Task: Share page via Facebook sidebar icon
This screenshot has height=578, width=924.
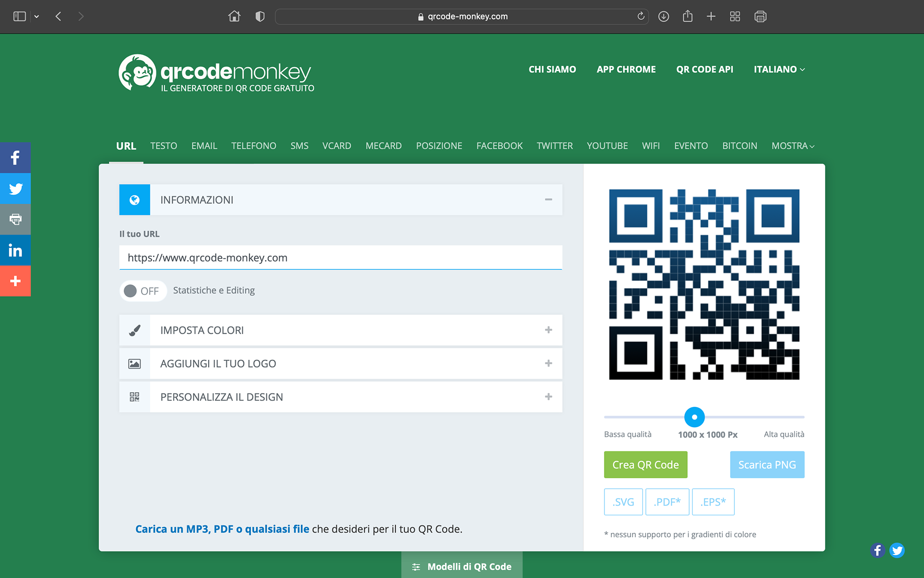Action: tap(15, 158)
